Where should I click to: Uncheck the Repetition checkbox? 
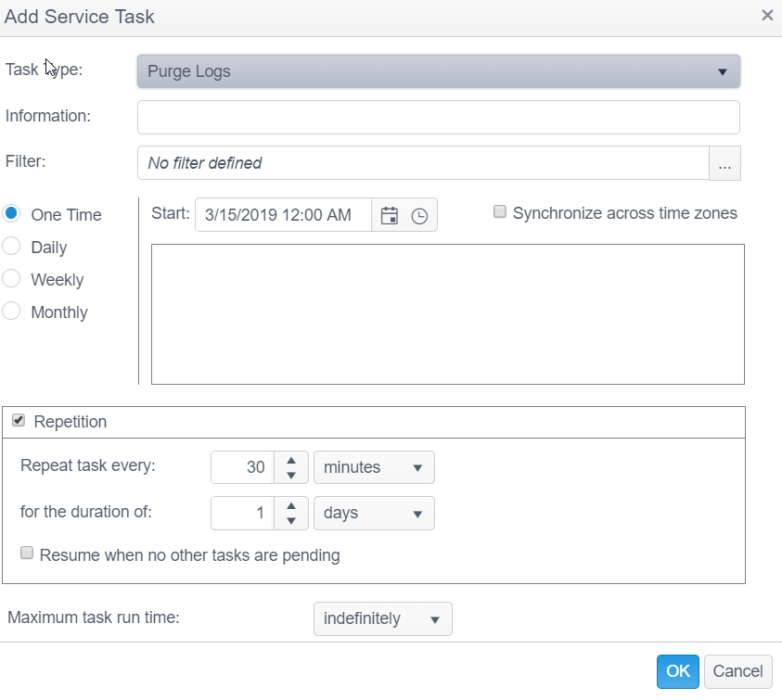[19, 421]
